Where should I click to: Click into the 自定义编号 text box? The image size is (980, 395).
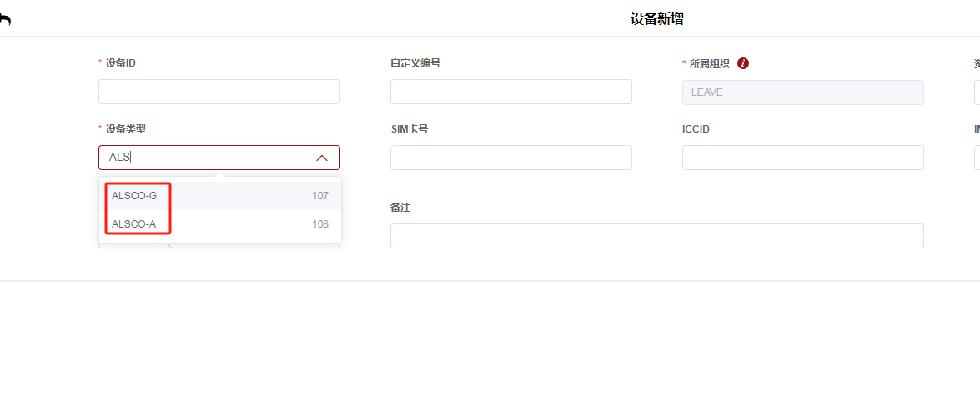pos(510,92)
